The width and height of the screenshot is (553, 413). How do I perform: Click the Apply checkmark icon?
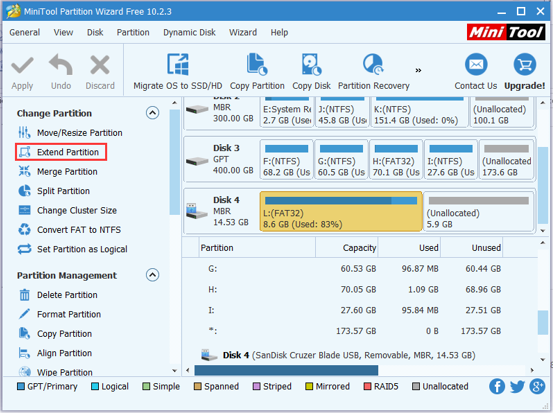tap(22, 66)
